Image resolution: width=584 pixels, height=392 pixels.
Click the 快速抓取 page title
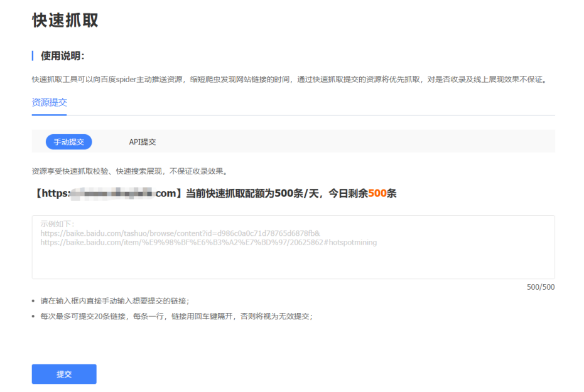click(65, 20)
